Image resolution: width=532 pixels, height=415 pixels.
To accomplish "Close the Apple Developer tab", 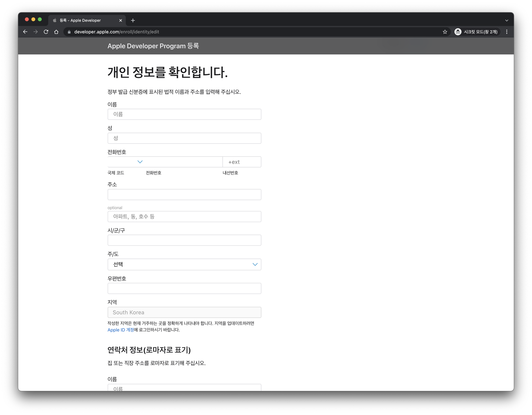I will pos(120,20).
